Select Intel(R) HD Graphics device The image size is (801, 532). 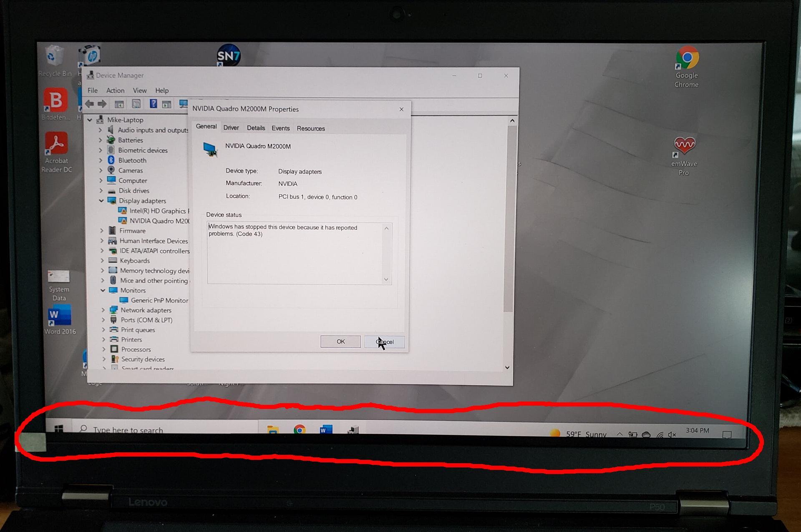[x=154, y=211]
